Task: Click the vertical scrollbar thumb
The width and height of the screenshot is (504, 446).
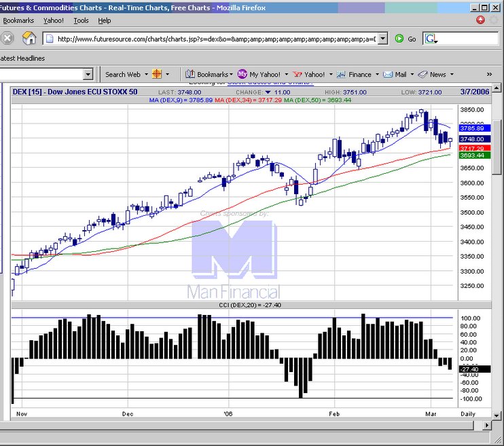Action: pyautogui.click(x=497, y=147)
